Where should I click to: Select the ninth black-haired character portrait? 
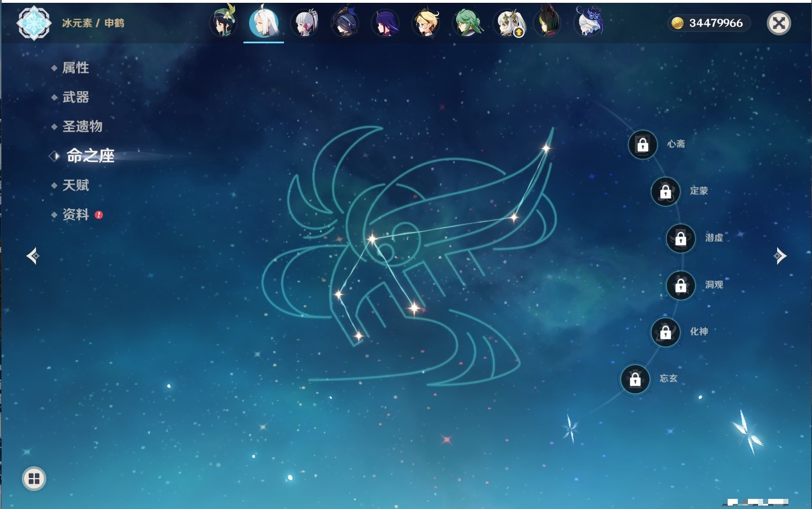click(x=548, y=22)
